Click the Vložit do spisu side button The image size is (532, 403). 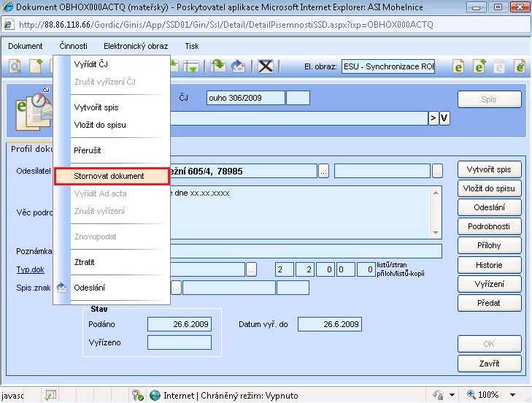489,188
